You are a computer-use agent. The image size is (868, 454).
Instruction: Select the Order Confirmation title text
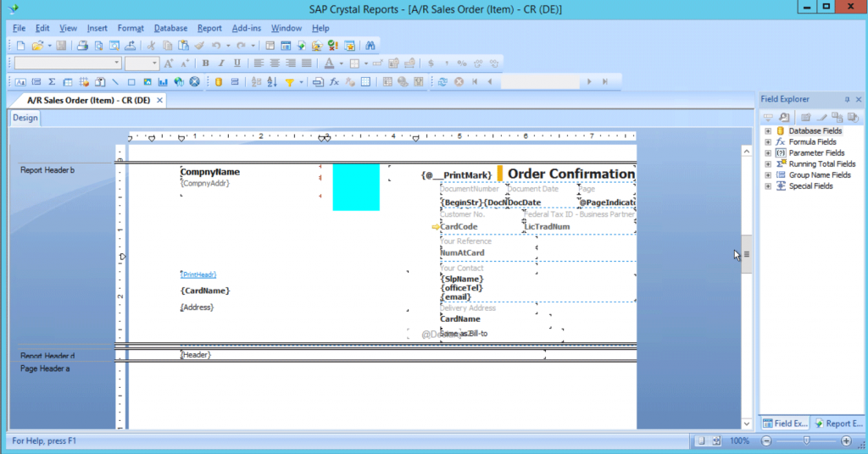coord(571,174)
